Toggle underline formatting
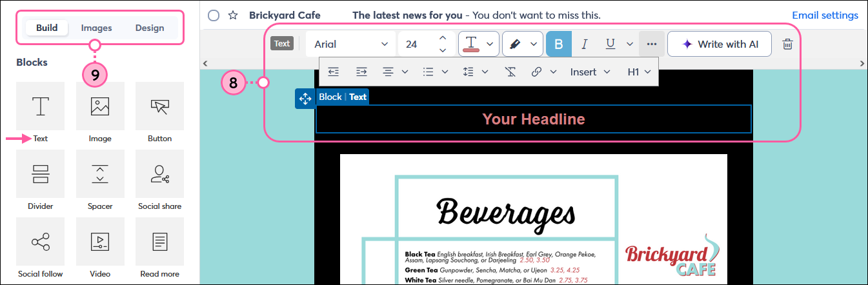 click(x=610, y=44)
